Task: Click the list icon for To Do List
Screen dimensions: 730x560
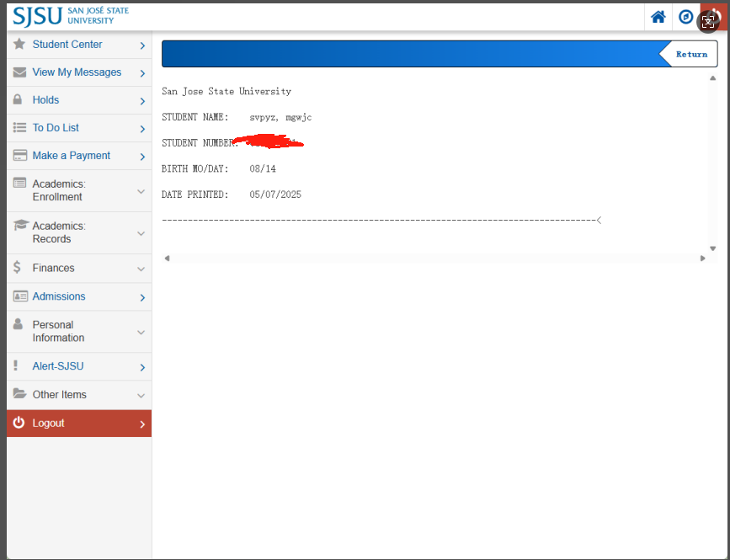Action: point(19,128)
